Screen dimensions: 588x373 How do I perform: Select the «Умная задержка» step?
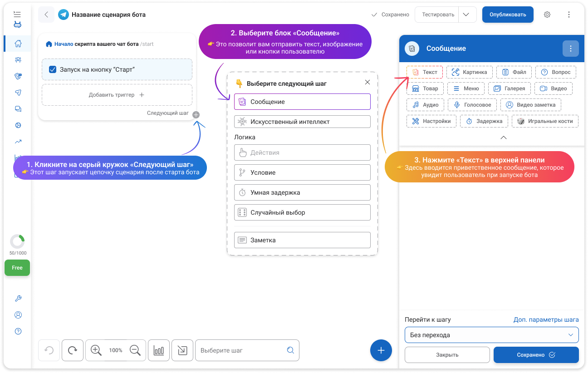click(x=302, y=192)
